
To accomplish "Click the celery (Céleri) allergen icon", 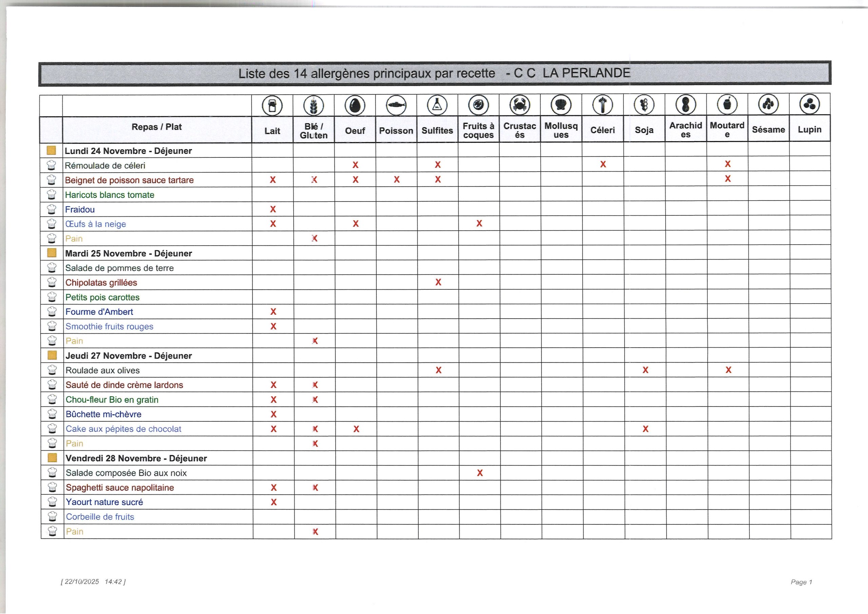I will point(603,104).
